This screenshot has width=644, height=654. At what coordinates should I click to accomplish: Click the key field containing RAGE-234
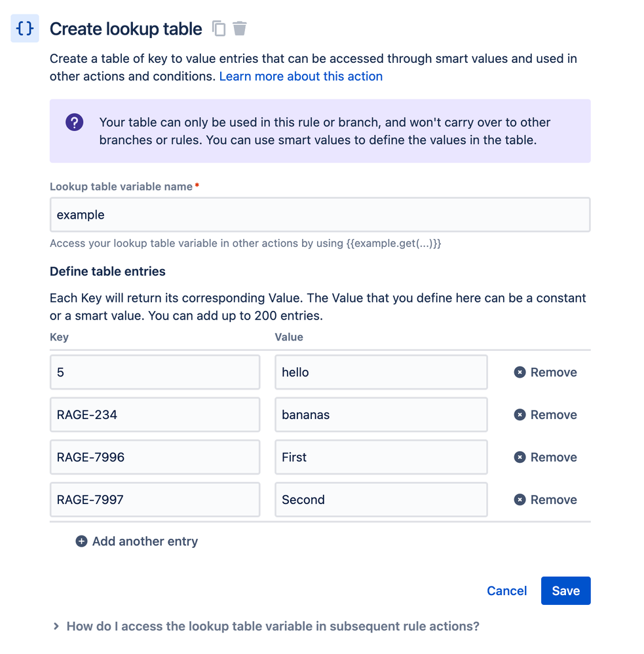(155, 415)
